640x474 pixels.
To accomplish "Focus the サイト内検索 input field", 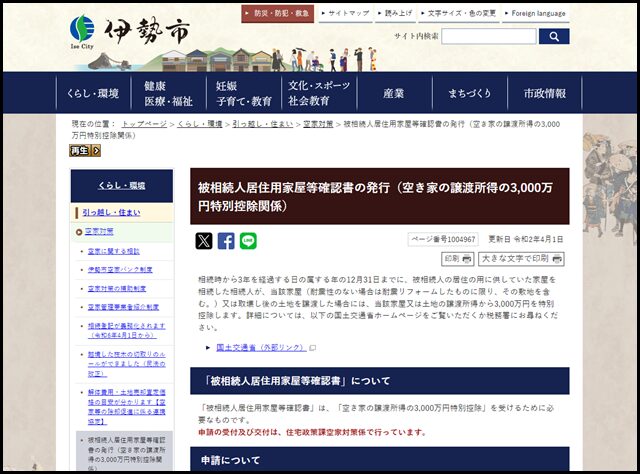I will [489, 36].
